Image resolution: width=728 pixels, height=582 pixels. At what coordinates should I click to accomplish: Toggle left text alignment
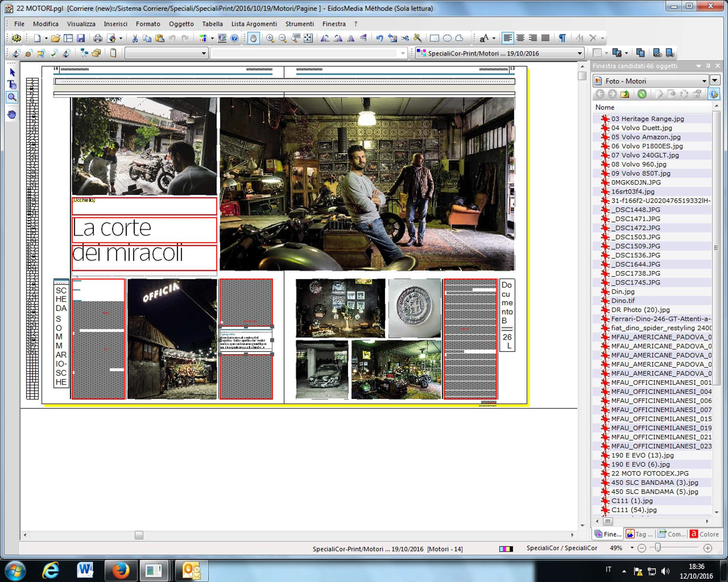pos(507,38)
